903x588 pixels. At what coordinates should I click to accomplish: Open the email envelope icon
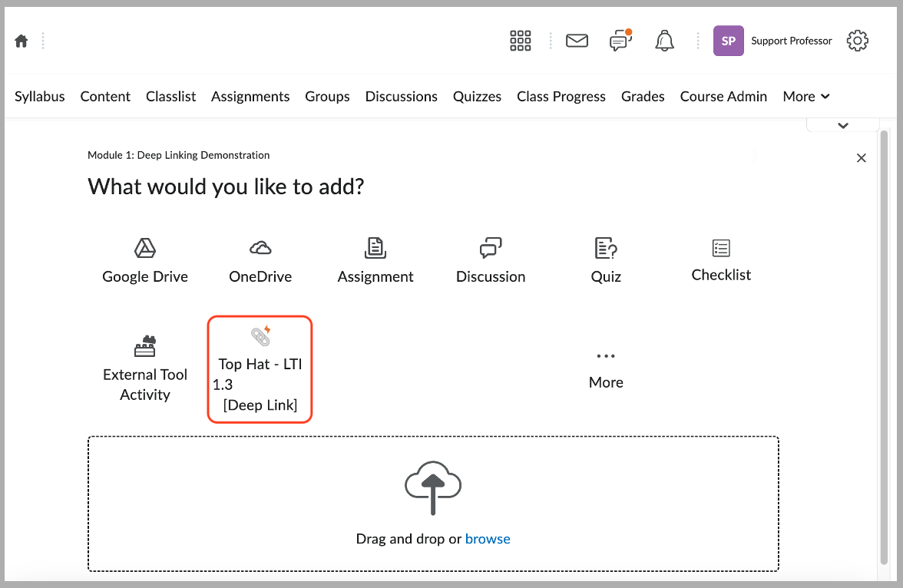point(577,41)
